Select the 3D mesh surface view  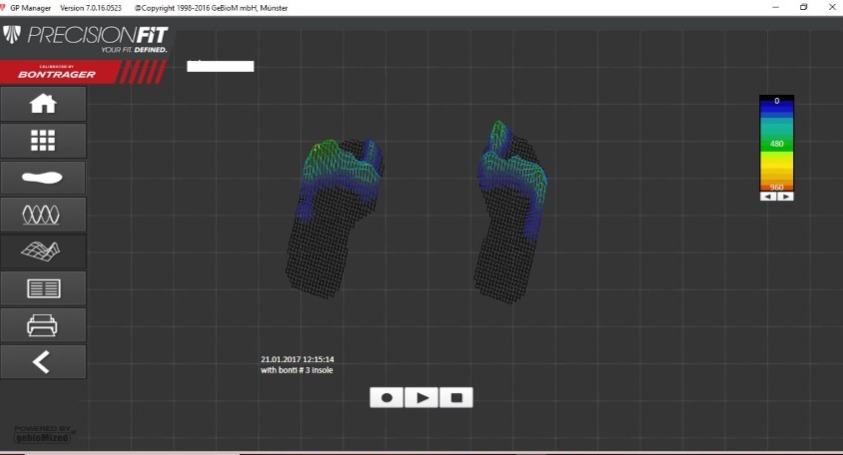[x=43, y=251]
